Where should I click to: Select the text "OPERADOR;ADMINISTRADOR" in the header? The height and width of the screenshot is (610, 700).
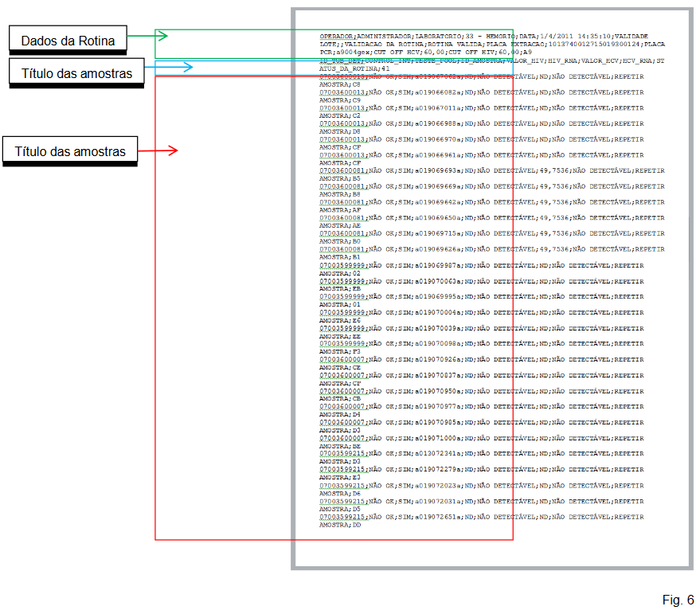[366, 36]
